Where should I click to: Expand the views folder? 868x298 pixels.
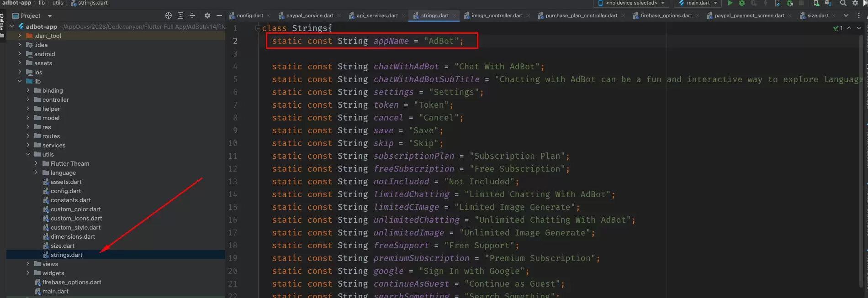click(x=28, y=264)
